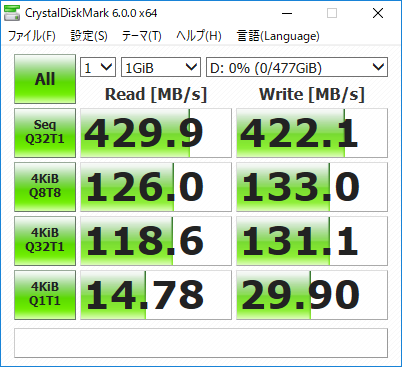This screenshot has width=402, height=367.
Task: Run all benchmarks with All button
Action: coord(45,79)
